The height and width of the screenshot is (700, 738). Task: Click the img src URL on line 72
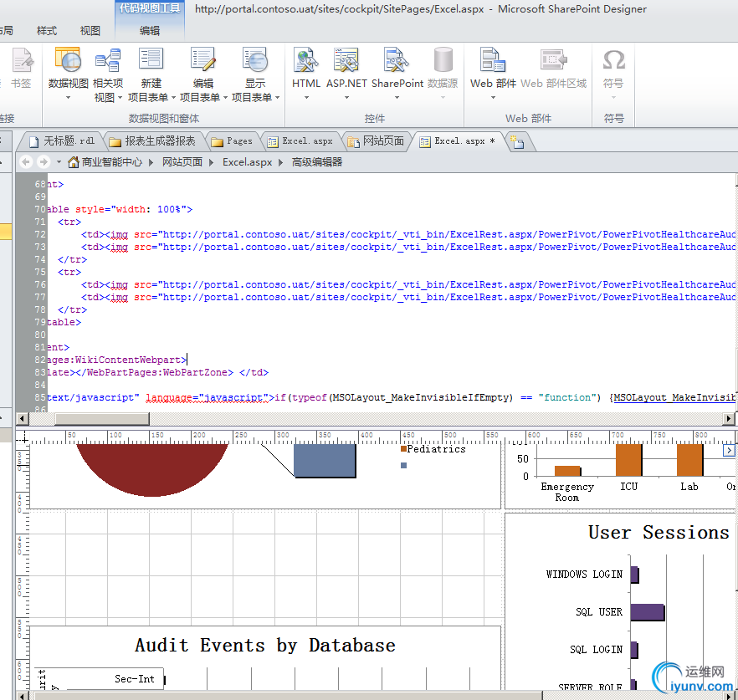[x=449, y=234]
